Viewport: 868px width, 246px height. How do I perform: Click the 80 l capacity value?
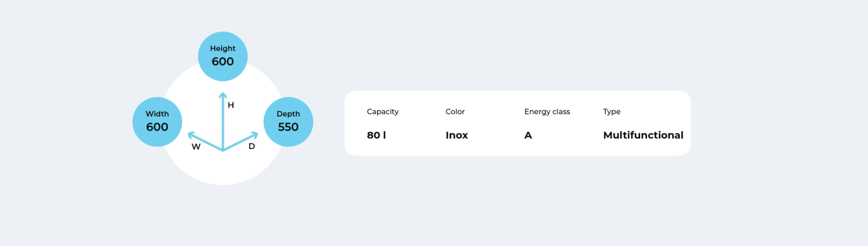[x=376, y=135]
